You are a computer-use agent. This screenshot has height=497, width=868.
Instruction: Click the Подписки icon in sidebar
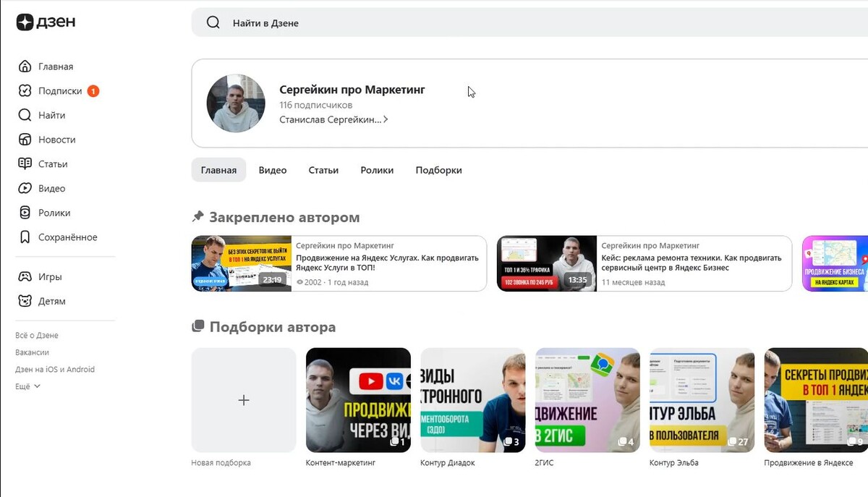tap(25, 91)
